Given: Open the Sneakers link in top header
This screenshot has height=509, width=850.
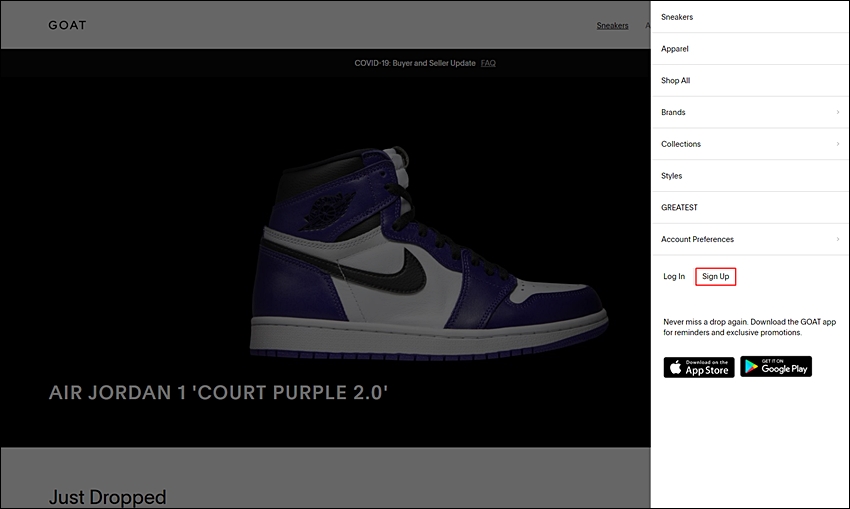Looking at the screenshot, I should pos(613,25).
